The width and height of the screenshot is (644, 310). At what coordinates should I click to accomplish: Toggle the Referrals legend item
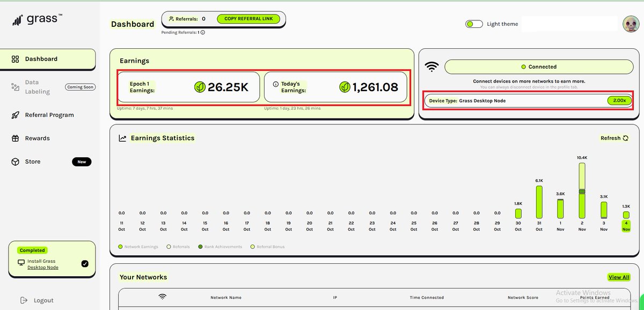(178, 247)
